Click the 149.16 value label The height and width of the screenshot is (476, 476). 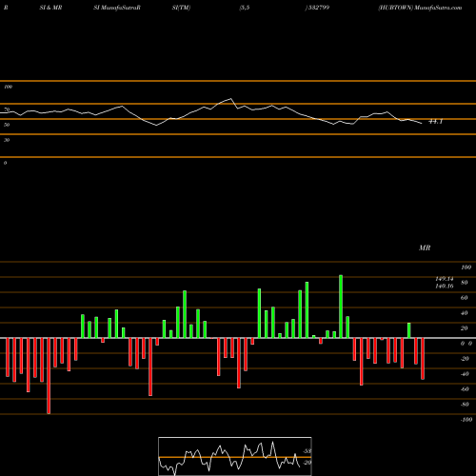pos(445,286)
